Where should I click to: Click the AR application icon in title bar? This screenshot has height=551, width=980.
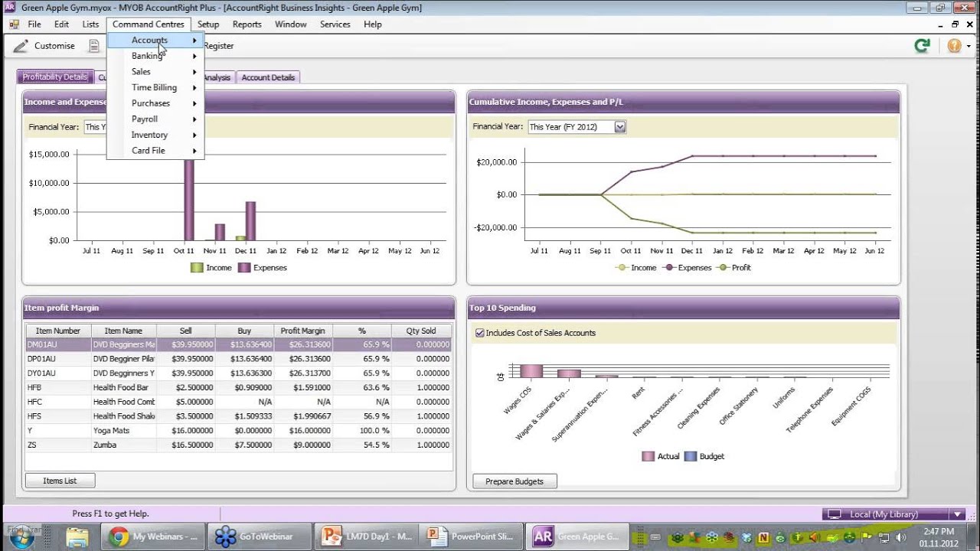(x=10, y=8)
